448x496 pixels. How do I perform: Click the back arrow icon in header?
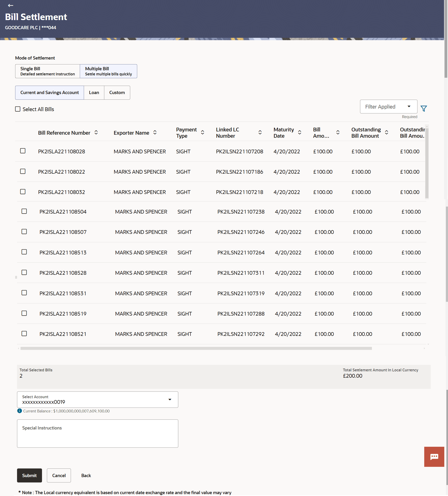click(10, 5)
